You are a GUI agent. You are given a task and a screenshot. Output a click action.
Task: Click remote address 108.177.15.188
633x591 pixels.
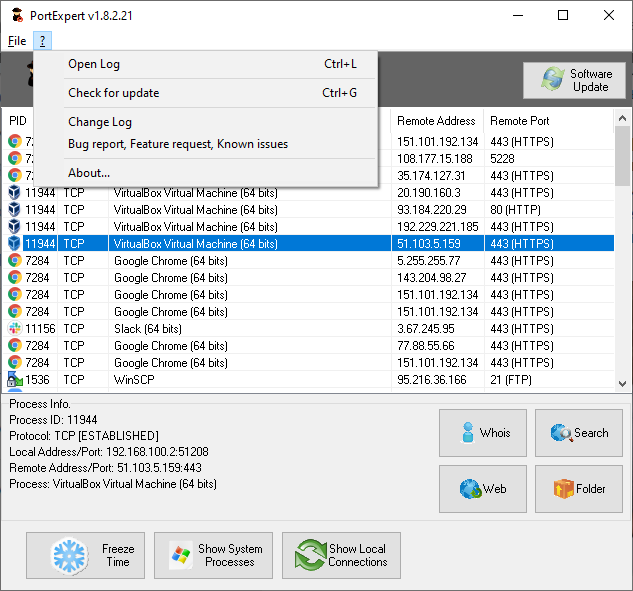pos(434,159)
